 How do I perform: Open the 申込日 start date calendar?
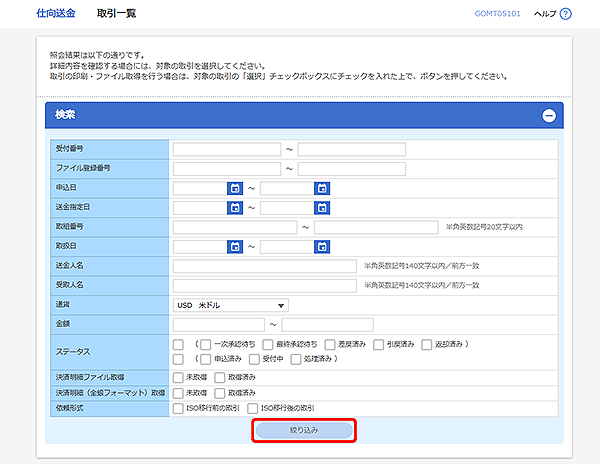[x=235, y=188]
